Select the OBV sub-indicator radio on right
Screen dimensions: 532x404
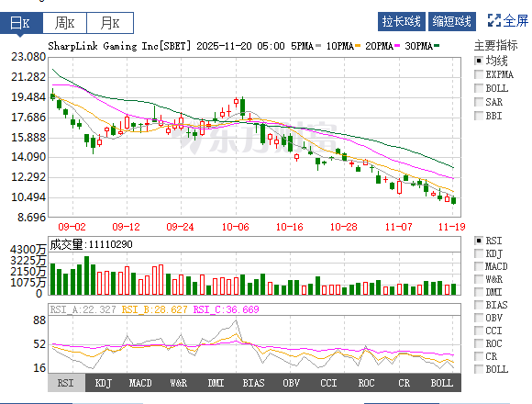(479, 318)
